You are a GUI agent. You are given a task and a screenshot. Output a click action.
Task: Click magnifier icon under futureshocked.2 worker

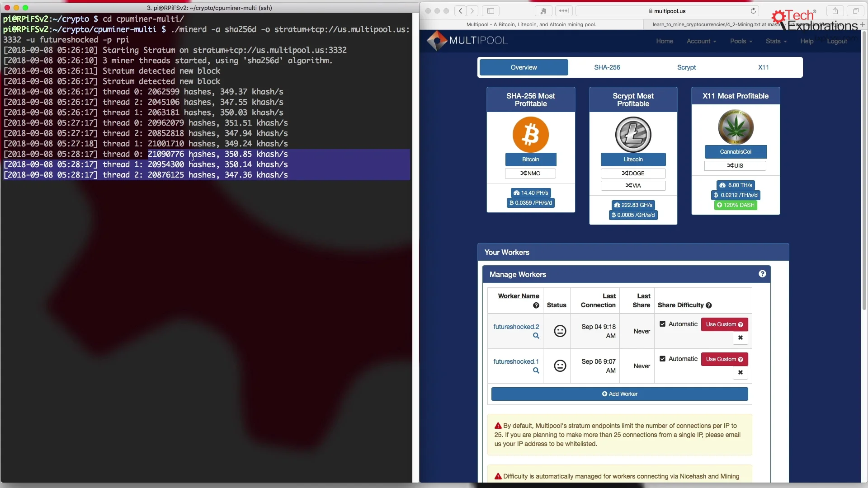[x=536, y=336]
